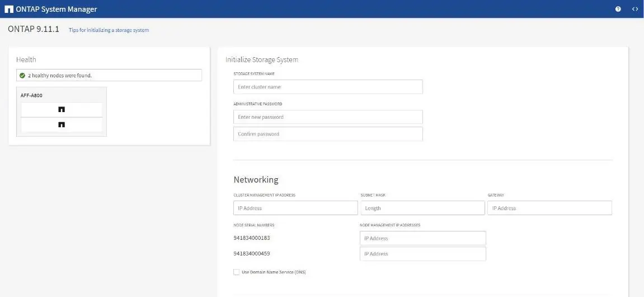Click serial number 941834000459
This screenshot has height=297, width=644.
coord(252,253)
